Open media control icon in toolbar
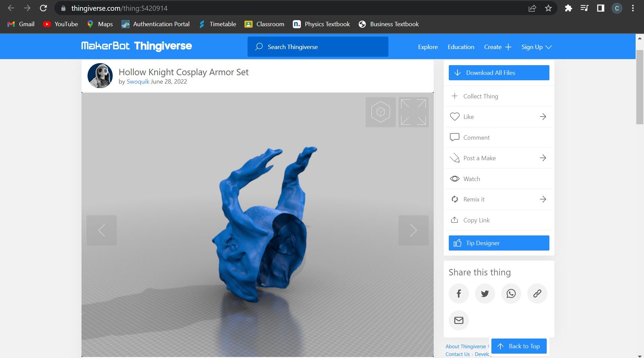Viewport: 644px width, 358px height. pyautogui.click(x=584, y=8)
